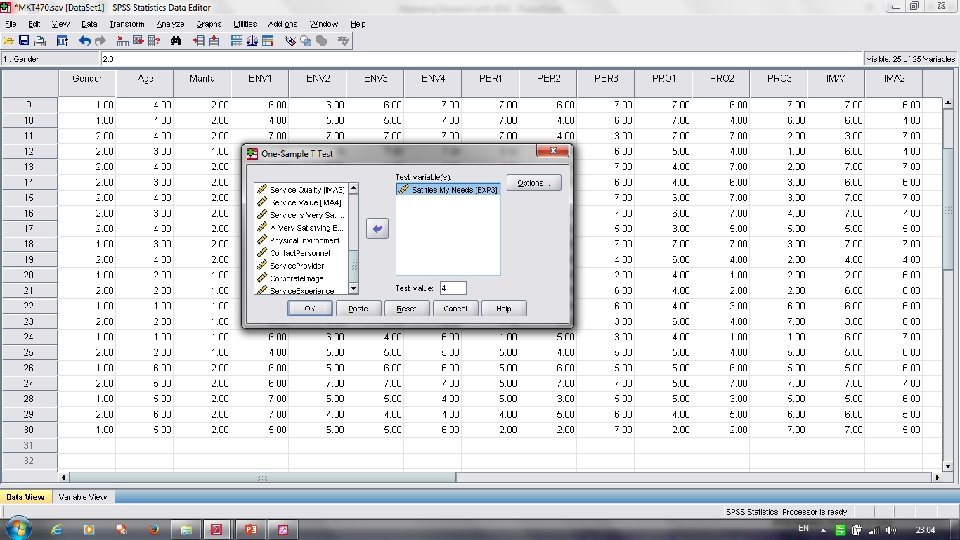Click the Undo arrow icon

pyautogui.click(x=84, y=41)
